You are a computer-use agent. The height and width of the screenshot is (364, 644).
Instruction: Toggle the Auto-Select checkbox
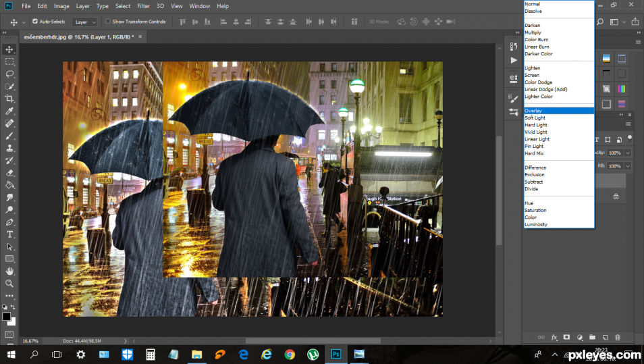(x=35, y=22)
